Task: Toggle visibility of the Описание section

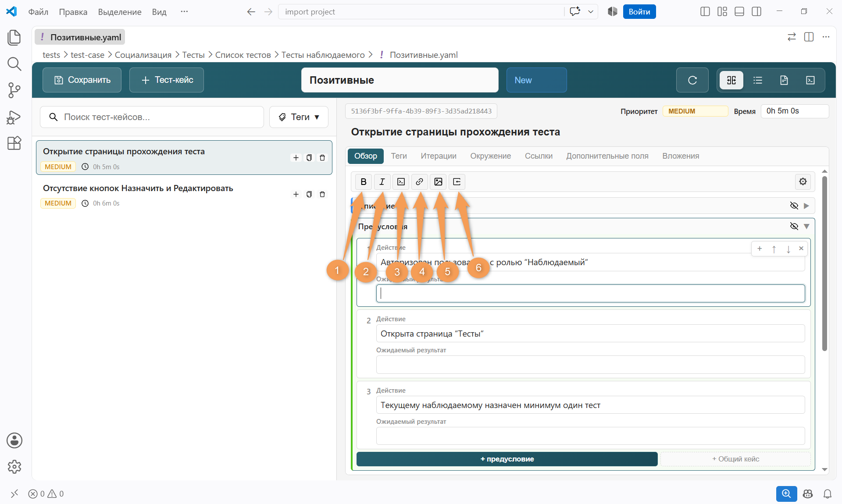Action: [794, 206]
